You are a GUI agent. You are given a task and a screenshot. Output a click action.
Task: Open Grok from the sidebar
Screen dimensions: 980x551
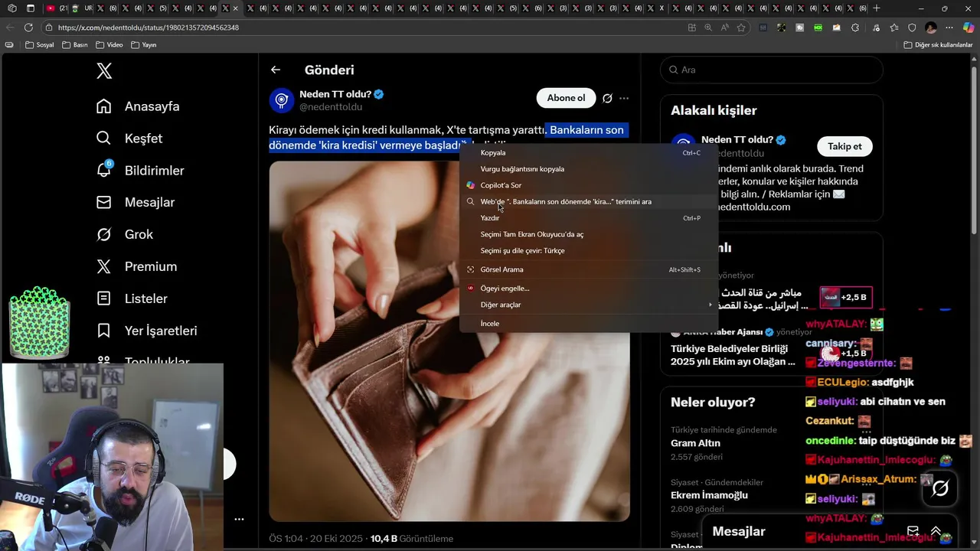125,235
